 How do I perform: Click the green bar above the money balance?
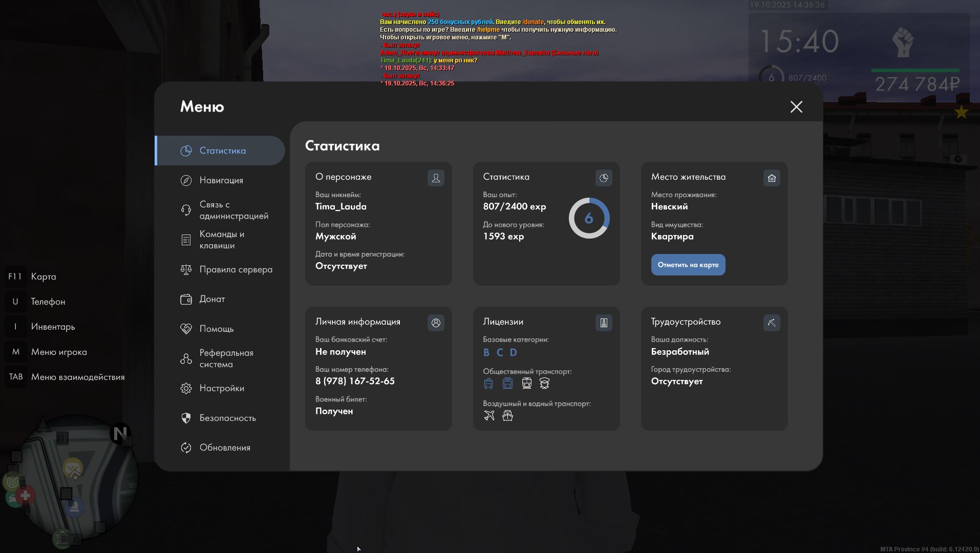pyautogui.click(x=915, y=70)
